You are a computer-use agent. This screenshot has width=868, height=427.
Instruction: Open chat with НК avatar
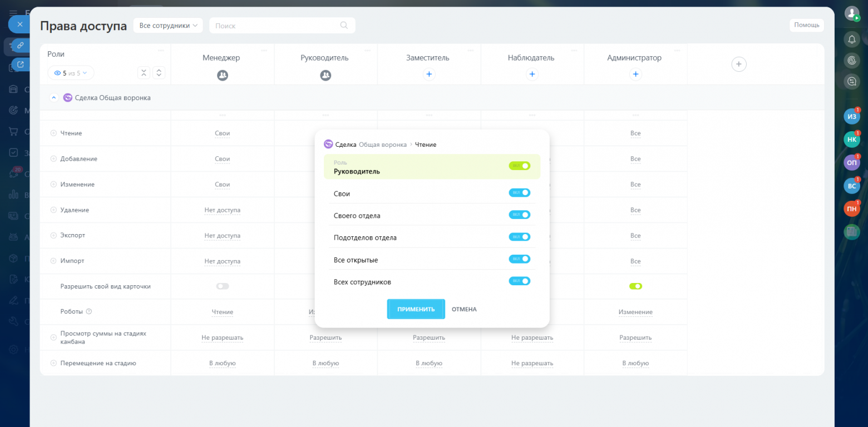pyautogui.click(x=851, y=140)
